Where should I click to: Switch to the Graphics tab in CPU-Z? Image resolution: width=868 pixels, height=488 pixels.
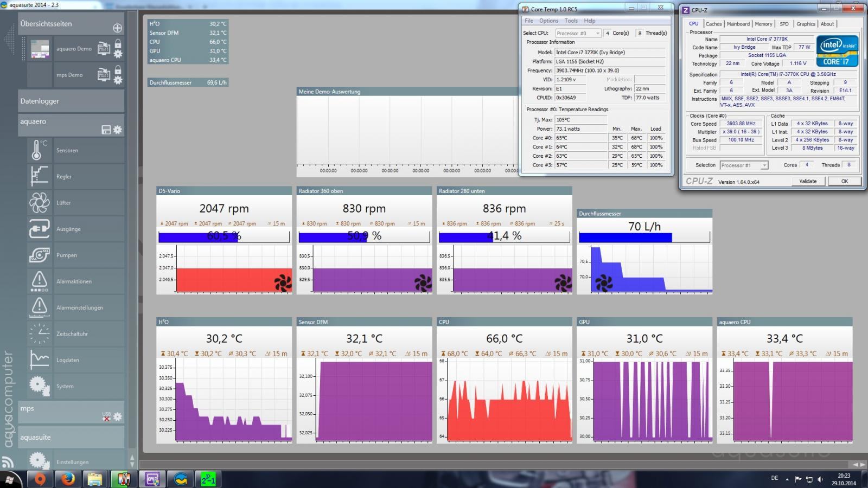(x=806, y=24)
